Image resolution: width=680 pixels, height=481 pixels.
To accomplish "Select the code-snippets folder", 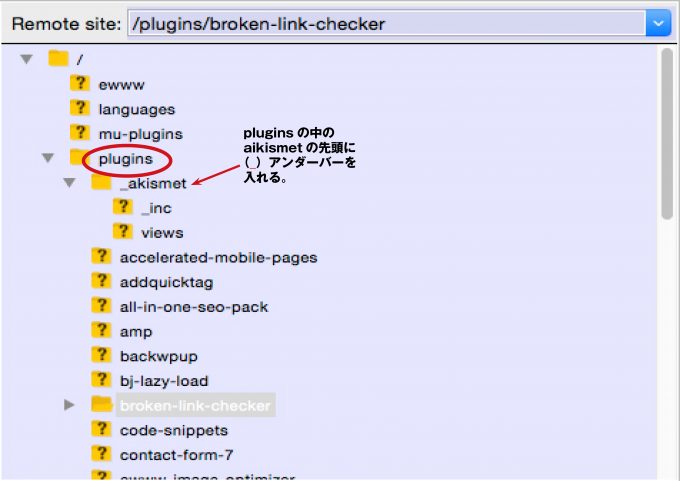I will click(173, 430).
